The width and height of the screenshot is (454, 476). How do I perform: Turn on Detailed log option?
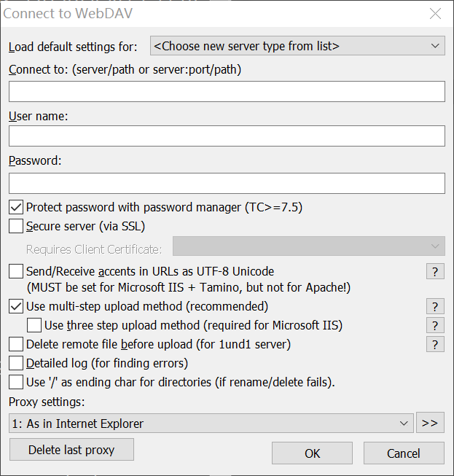pos(16,363)
